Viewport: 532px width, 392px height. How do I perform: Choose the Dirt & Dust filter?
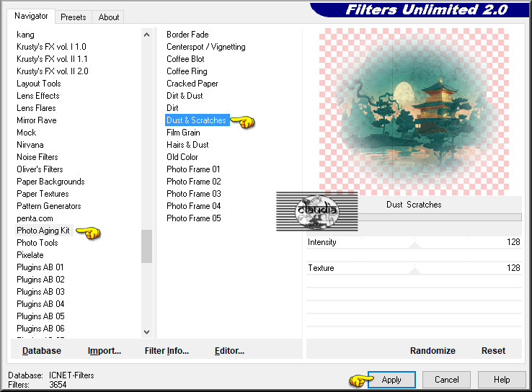point(185,96)
